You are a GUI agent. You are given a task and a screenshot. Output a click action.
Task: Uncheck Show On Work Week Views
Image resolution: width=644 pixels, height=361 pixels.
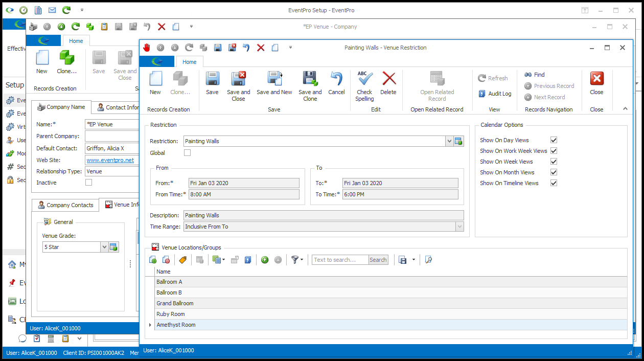(554, 151)
